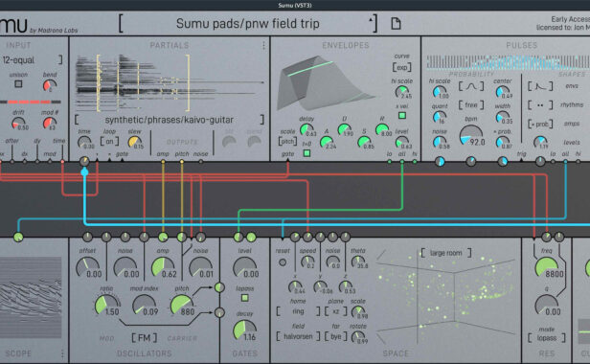The width and height of the screenshot is (590, 364).
Task: Open the FM oscillator mode selector
Action: 144,337
